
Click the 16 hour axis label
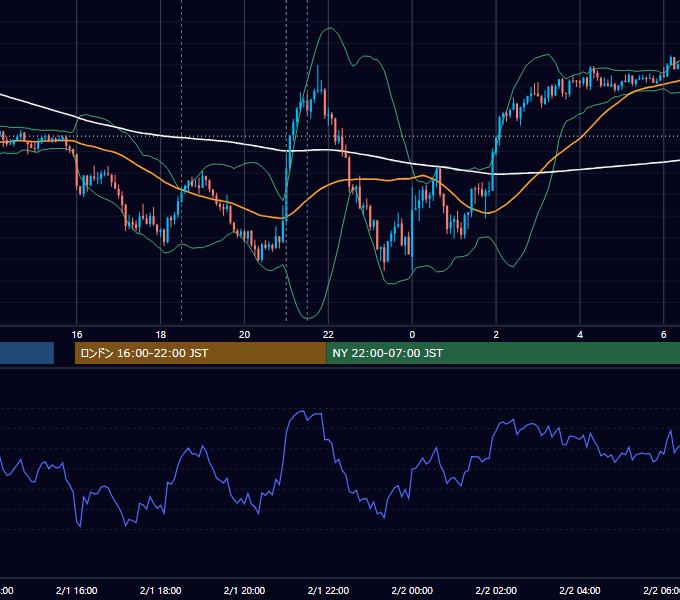(77, 335)
